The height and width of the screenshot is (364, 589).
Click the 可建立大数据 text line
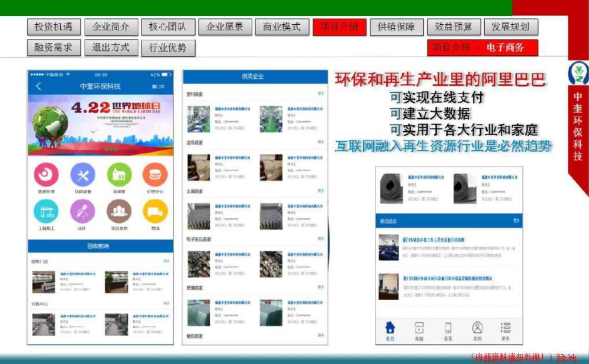tap(430, 114)
